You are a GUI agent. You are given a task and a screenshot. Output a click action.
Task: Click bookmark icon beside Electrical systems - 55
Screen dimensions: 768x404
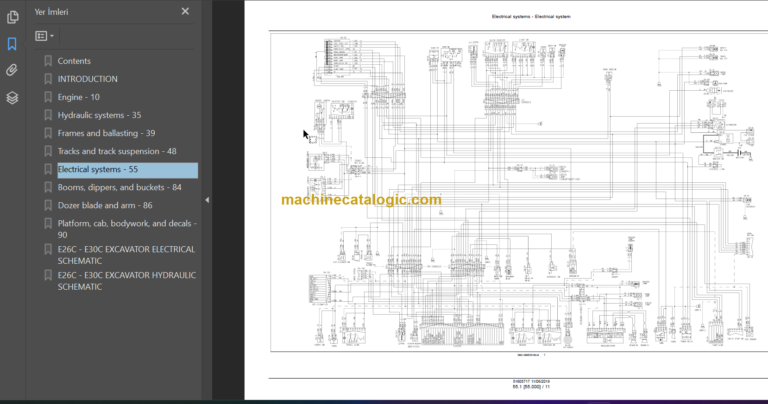pyautogui.click(x=48, y=169)
